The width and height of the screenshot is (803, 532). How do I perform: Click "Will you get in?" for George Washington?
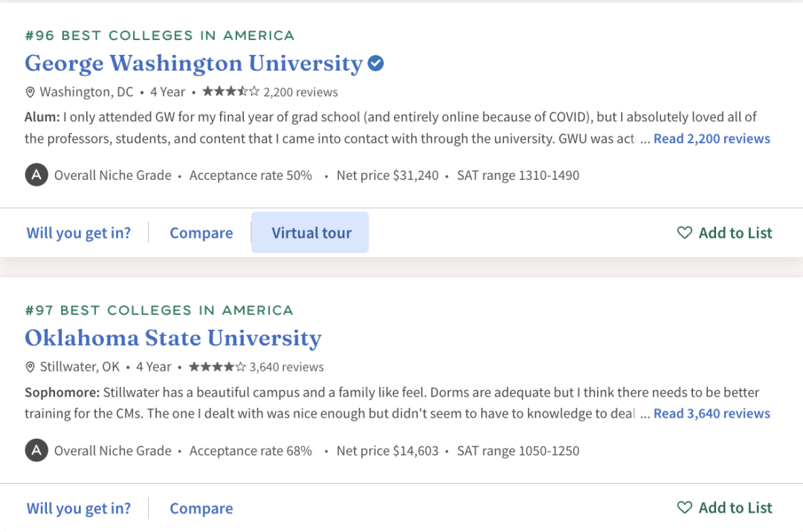click(x=79, y=233)
